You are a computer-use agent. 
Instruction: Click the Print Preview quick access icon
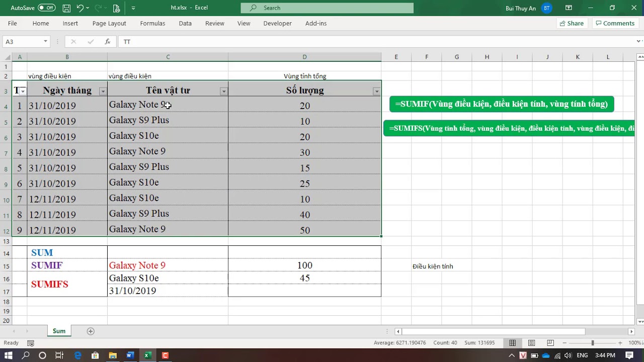pyautogui.click(x=116, y=8)
